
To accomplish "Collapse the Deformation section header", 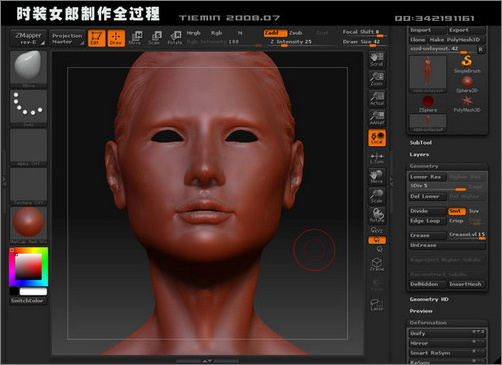I will 447,323.
